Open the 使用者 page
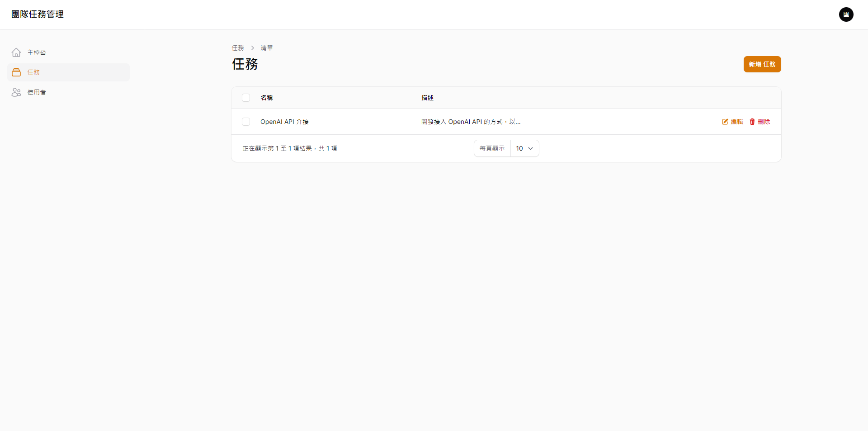868x431 pixels. 68,92
